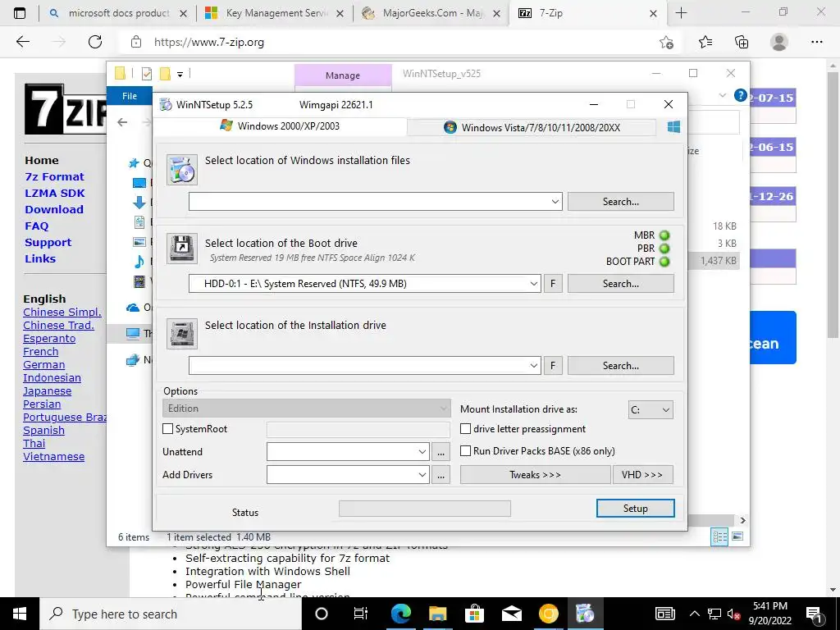The height and width of the screenshot is (630, 840).
Task: Go back in the Edge browser
Action: click(23, 42)
